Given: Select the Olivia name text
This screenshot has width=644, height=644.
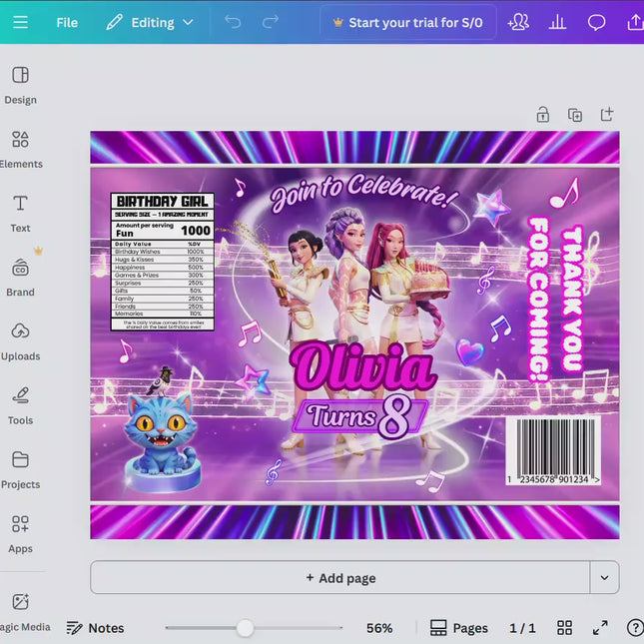Looking at the screenshot, I should (x=363, y=366).
